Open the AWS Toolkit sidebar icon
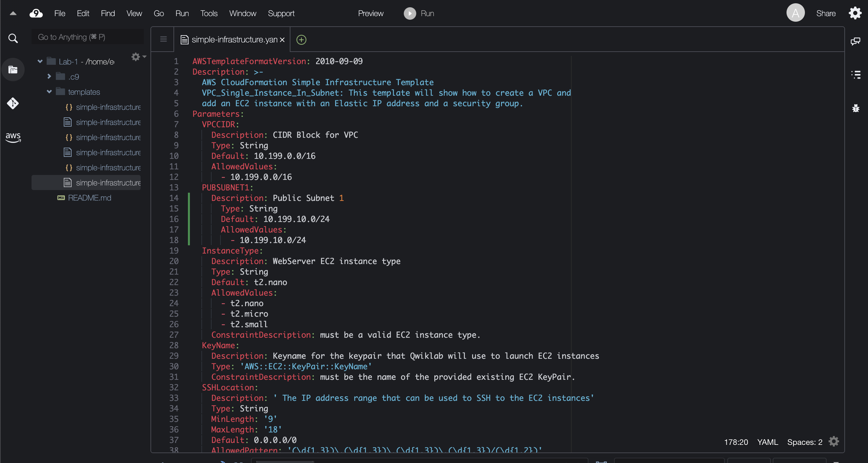This screenshot has width=868, height=463. (x=13, y=137)
